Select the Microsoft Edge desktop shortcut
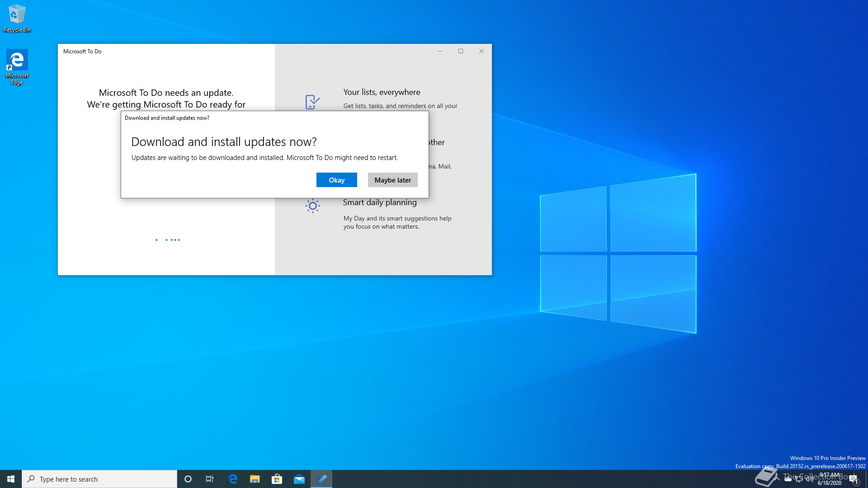 tap(17, 67)
